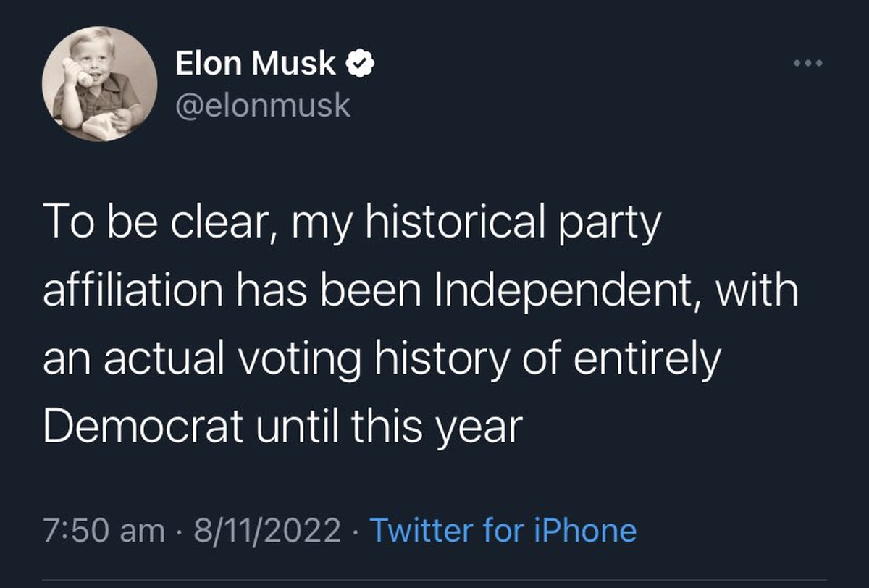Click the 7:50 am timestamp
Viewport: 869px width, 588px height.
click(x=104, y=532)
